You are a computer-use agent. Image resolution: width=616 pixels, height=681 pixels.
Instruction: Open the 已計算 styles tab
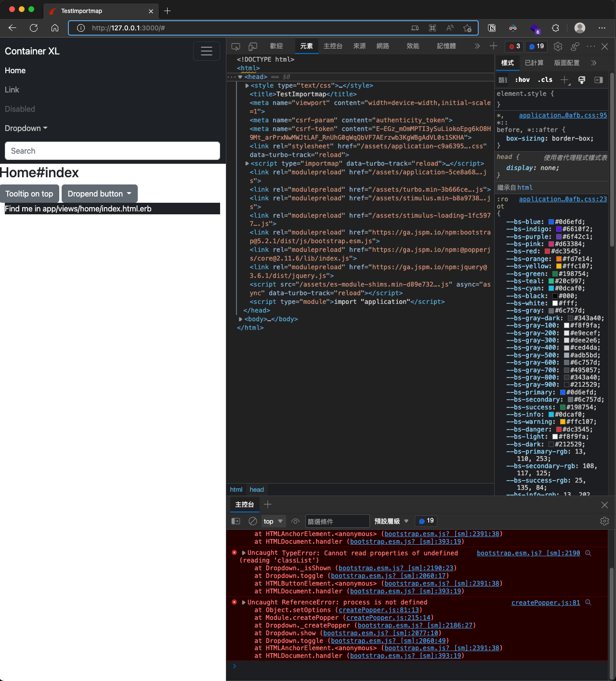pyautogui.click(x=534, y=63)
